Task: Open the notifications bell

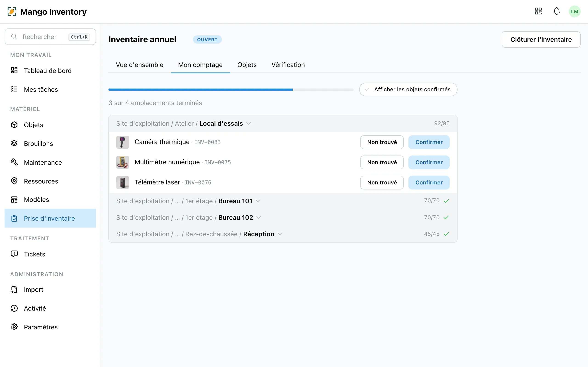Action: (557, 11)
